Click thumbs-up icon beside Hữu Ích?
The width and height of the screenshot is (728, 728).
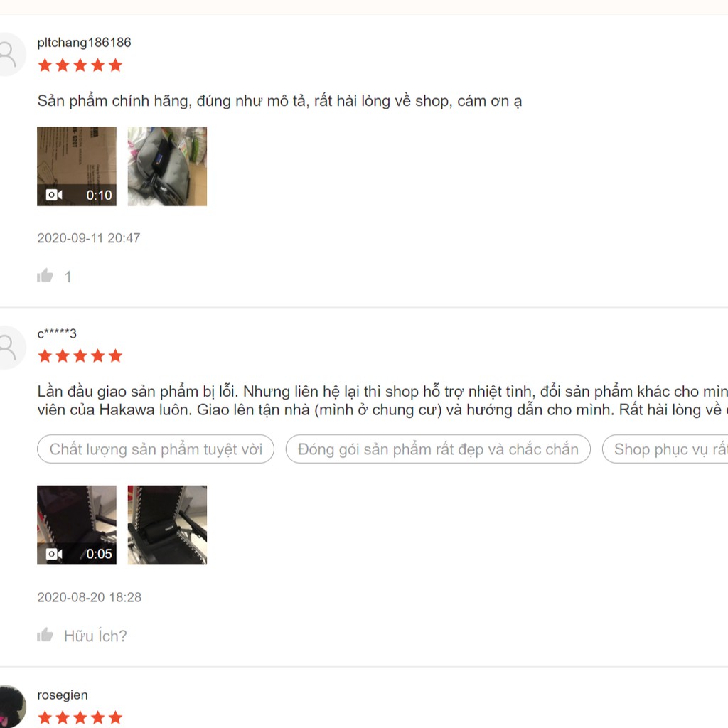click(x=45, y=635)
